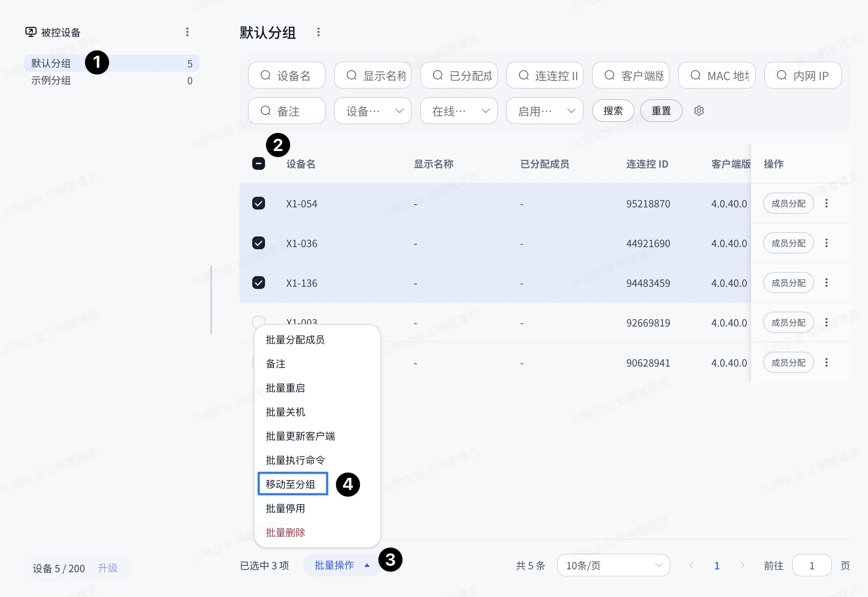The height and width of the screenshot is (597, 868).
Task: Open more actions for device X1-036
Action: (826, 243)
